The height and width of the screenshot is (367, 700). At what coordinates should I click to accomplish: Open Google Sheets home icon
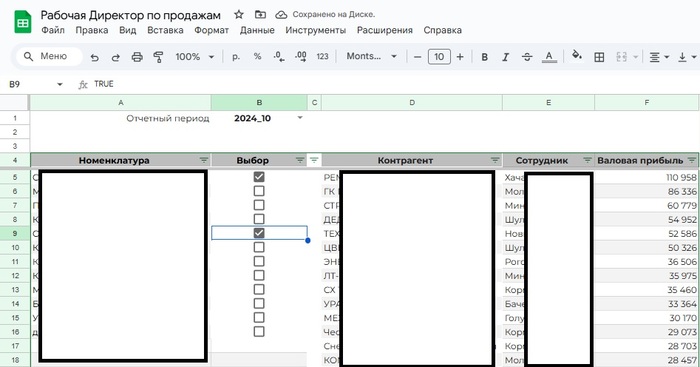point(23,22)
